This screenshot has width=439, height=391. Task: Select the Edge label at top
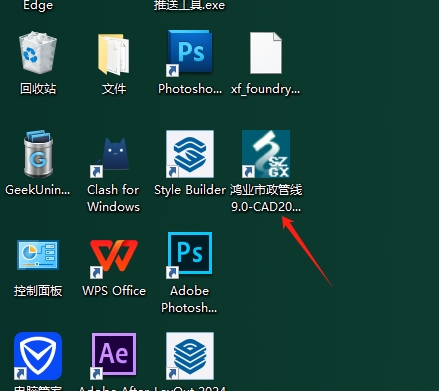[x=38, y=6]
